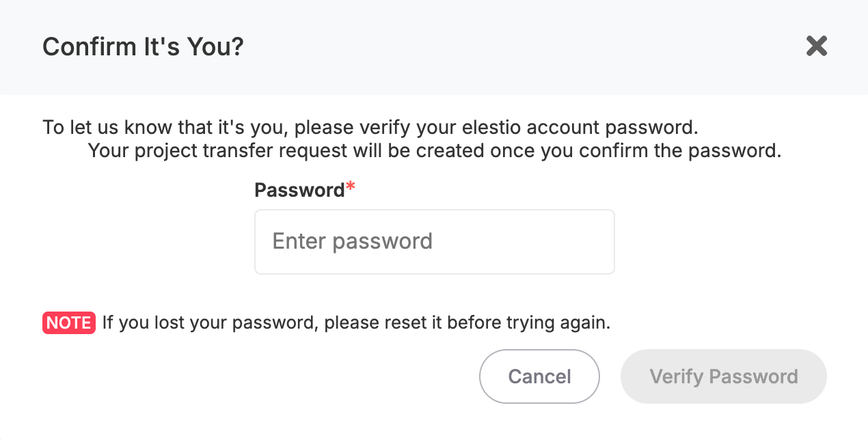This screenshot has height=440, width=868.
Task: Click the Verify Password button
Action: (x=723, y=376)
